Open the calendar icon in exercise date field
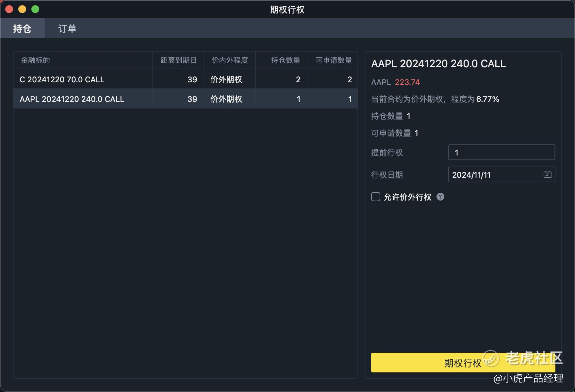 [547, 175]
